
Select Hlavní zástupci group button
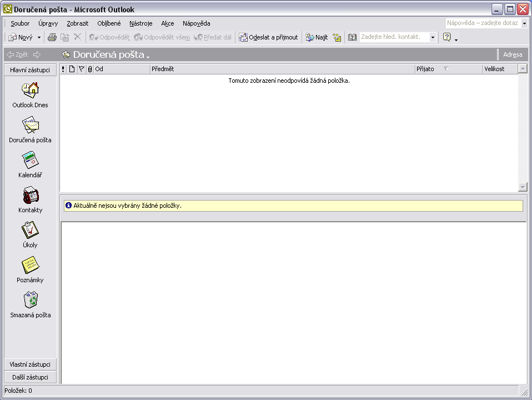[x=30, y=70]
